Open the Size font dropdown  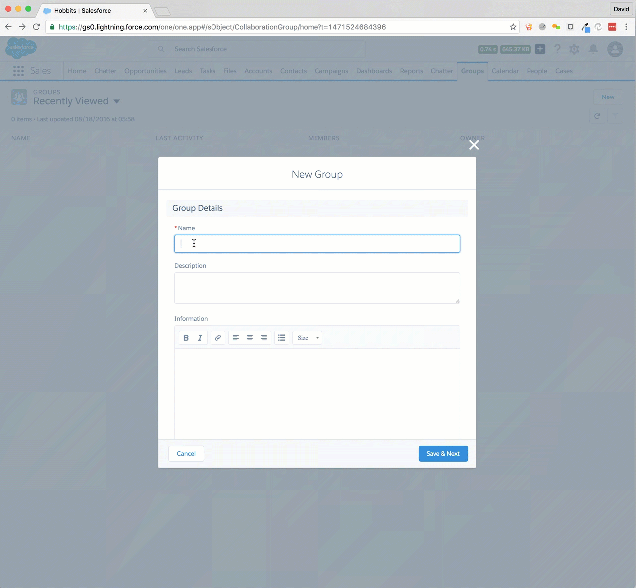[x=307, y=338]
